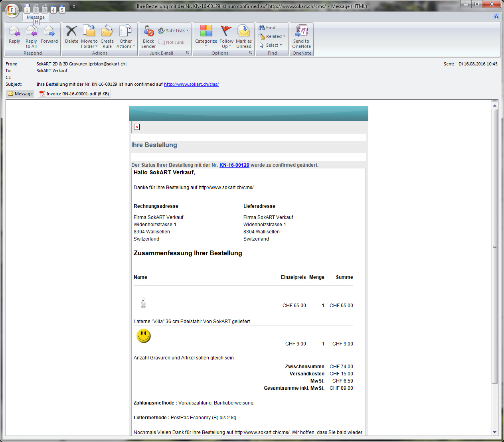Create Rule from this message
Screen dimensions: 504x442
(107, 37)
